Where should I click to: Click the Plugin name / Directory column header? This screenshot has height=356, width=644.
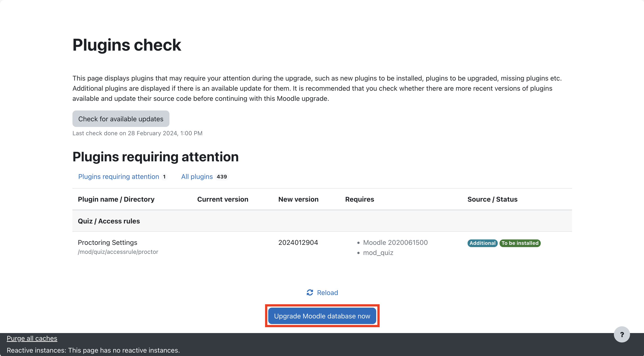[116, 199]
